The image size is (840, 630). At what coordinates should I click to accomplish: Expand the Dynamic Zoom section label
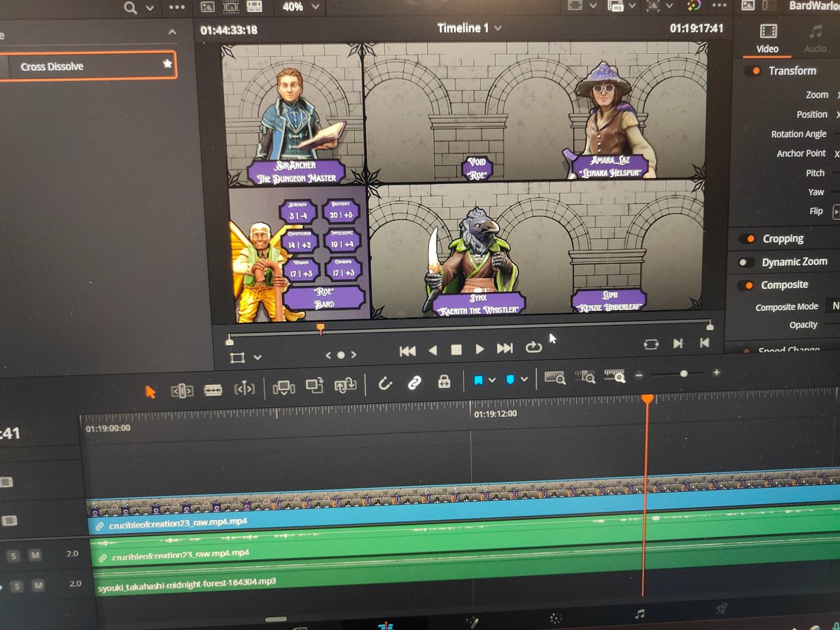click(x=794, y=262)
